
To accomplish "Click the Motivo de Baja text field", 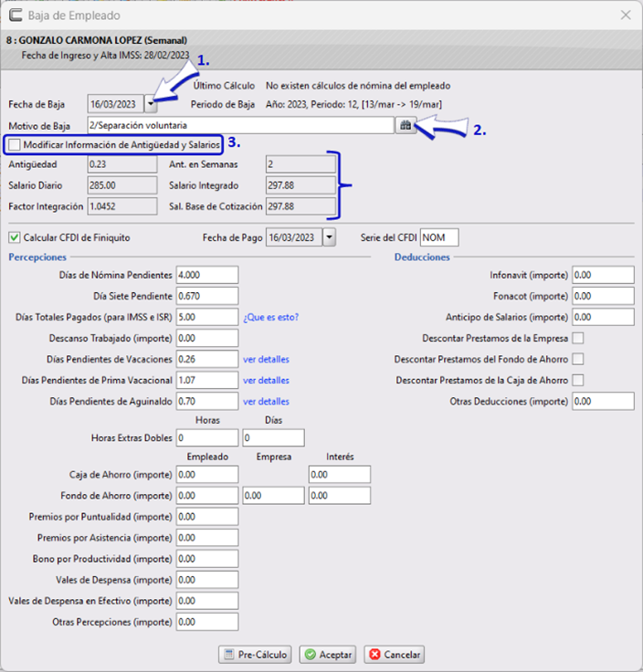I will pos(240,125).
